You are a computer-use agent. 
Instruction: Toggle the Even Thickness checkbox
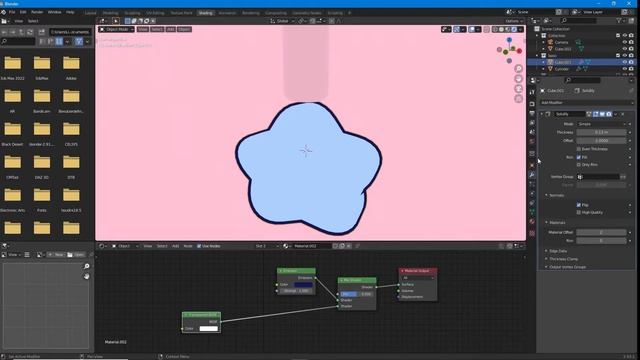[x=578, y=149]
